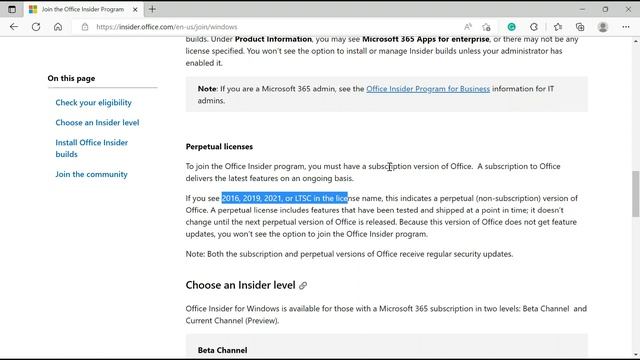Open the green Grammarly extension icon
The height and width of the screenshot is (360, 640).
coord(511,27)
